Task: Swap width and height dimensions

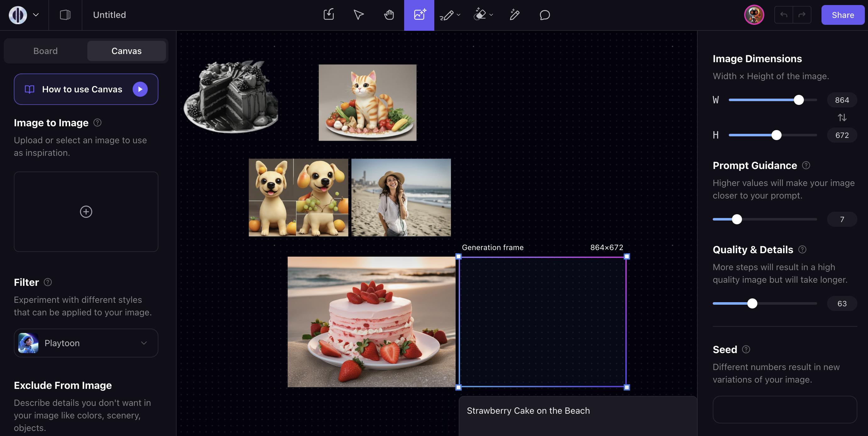Action: (x=842, y=117)
